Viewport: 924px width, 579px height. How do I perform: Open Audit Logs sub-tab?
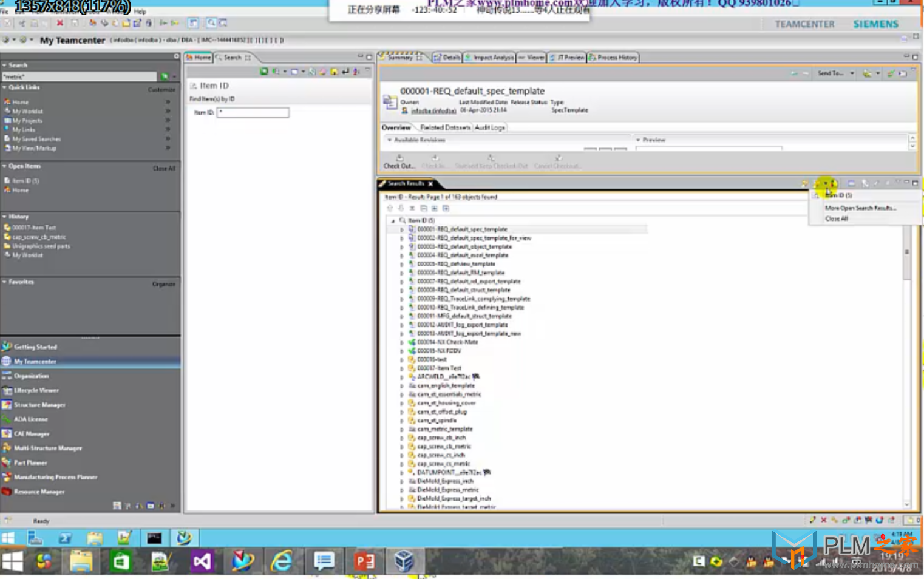[490, 128]
